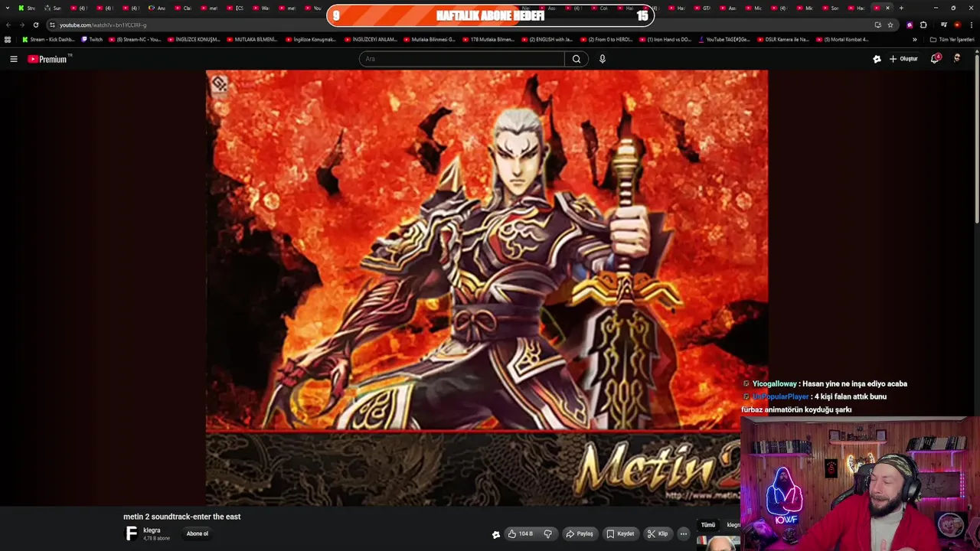This screenshot has width=980, height=551.
Task: Switch to the 'Son' browser tab
Action: point(831,8)
